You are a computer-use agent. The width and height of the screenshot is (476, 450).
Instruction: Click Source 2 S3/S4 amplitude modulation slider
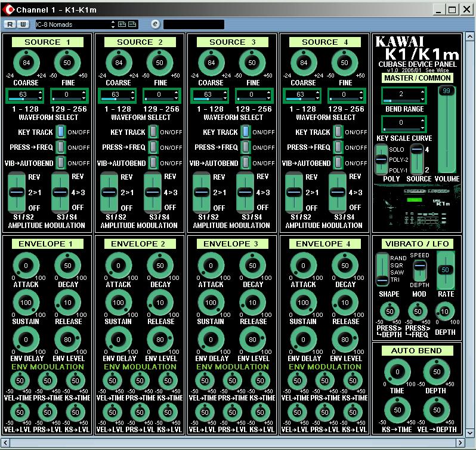tap(153, 192)
